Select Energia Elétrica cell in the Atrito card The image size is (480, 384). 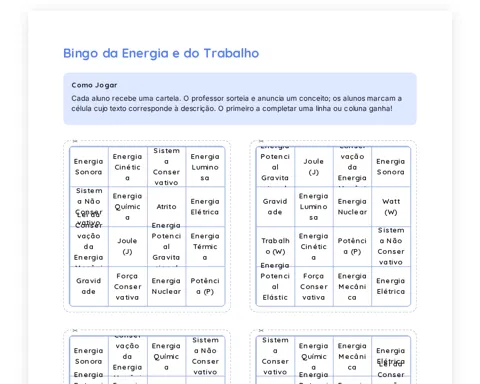point(205,207)
